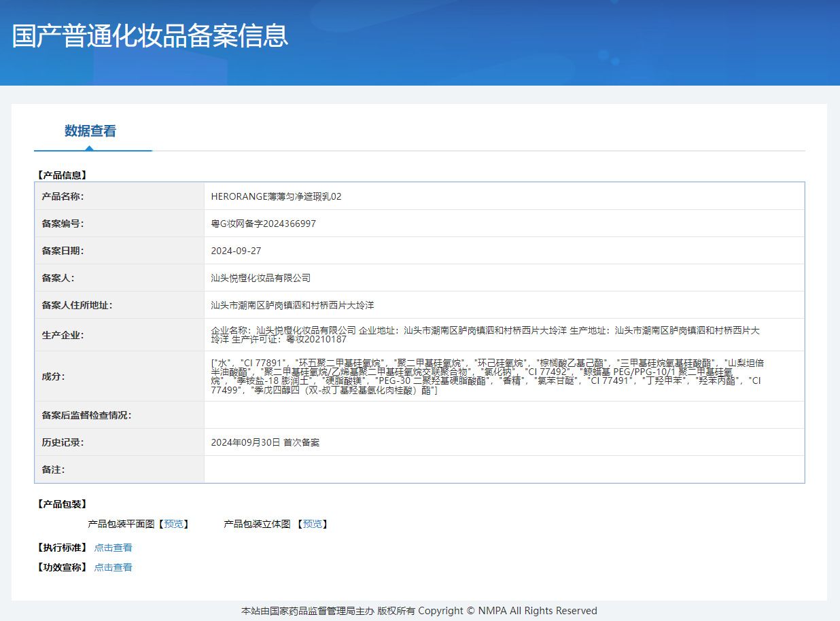This screenshot has width=840, height=621.
Task: Click the 【产品包装】 section heading
Action: [61, 504]
